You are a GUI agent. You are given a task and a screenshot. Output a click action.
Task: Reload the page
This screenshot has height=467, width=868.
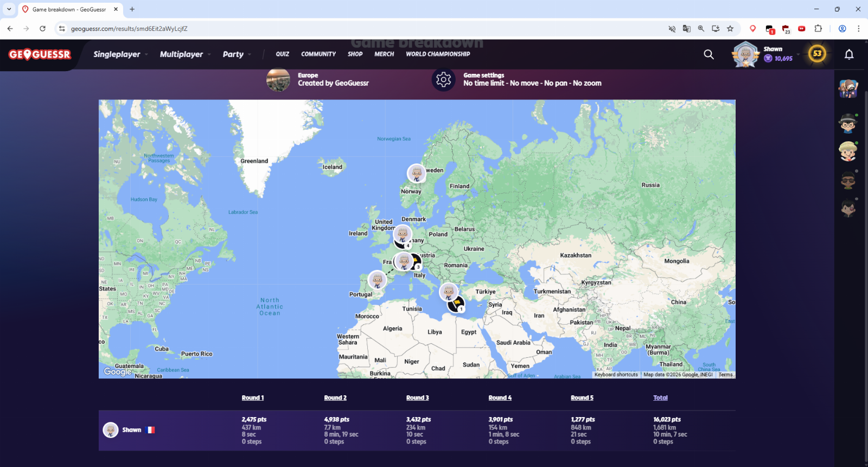pyautogui.click(x=42, y=29)
